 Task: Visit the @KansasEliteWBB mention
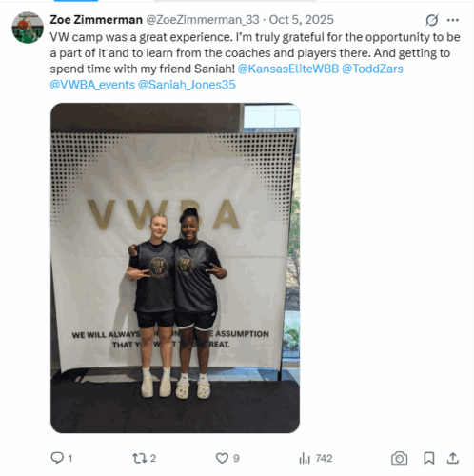(x=288, y=69)
